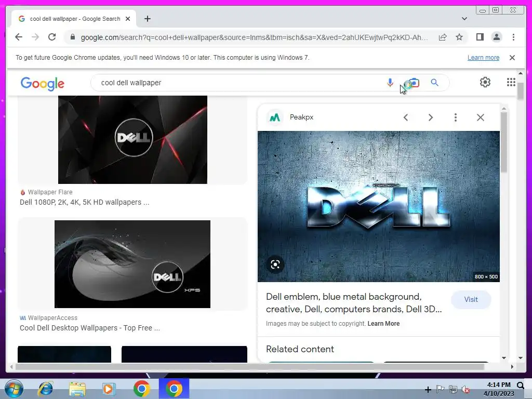Open Windows Explorer from taskbar
The image size is (532, 399).
pyautogui.click(x=77, y=389)
